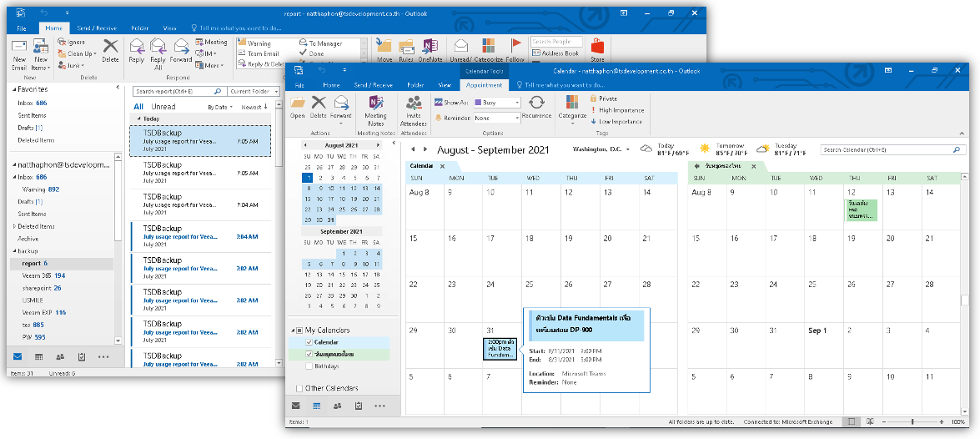This screenshot has width=980, height=439.
Task: Open the Categorize dropdown in the Calendar window
Action: [x=572, y=111]
